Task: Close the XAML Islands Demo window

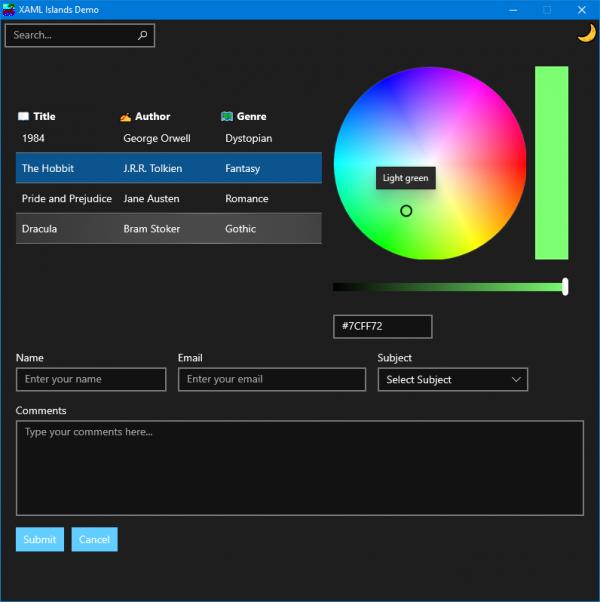Action: point(582,10)
